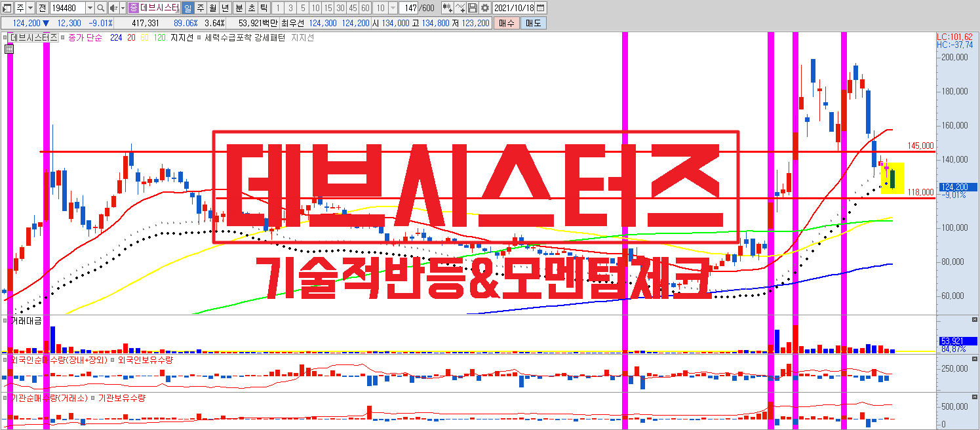Click the blue 53,921 volume axis tag
980x430 pixels.
tap(958, 341)
